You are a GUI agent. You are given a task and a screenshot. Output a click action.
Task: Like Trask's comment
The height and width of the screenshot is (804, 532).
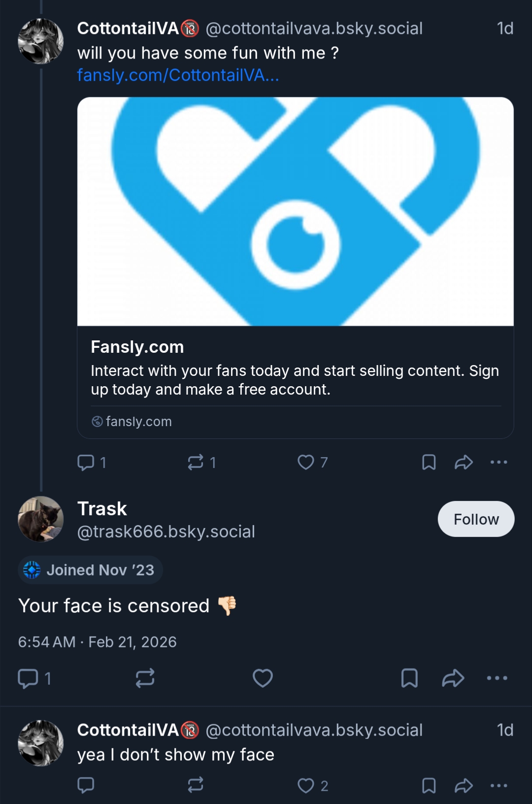(263, 678)
